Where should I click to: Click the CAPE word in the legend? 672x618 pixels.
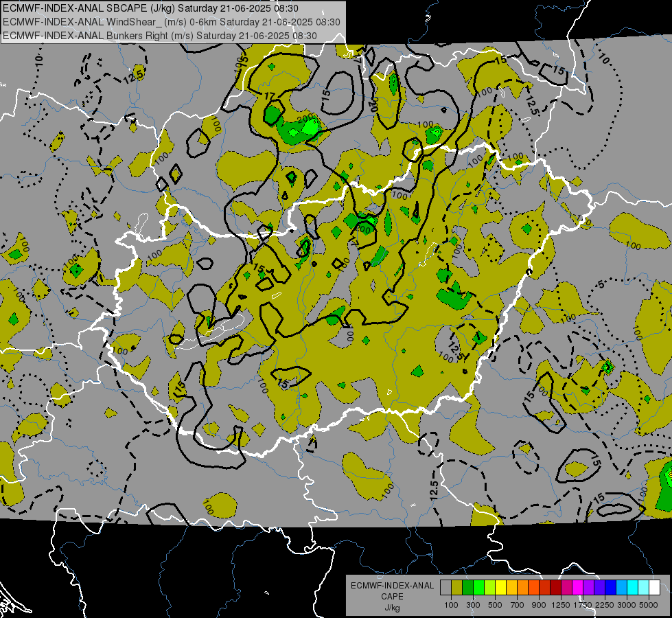pos(392,597)
